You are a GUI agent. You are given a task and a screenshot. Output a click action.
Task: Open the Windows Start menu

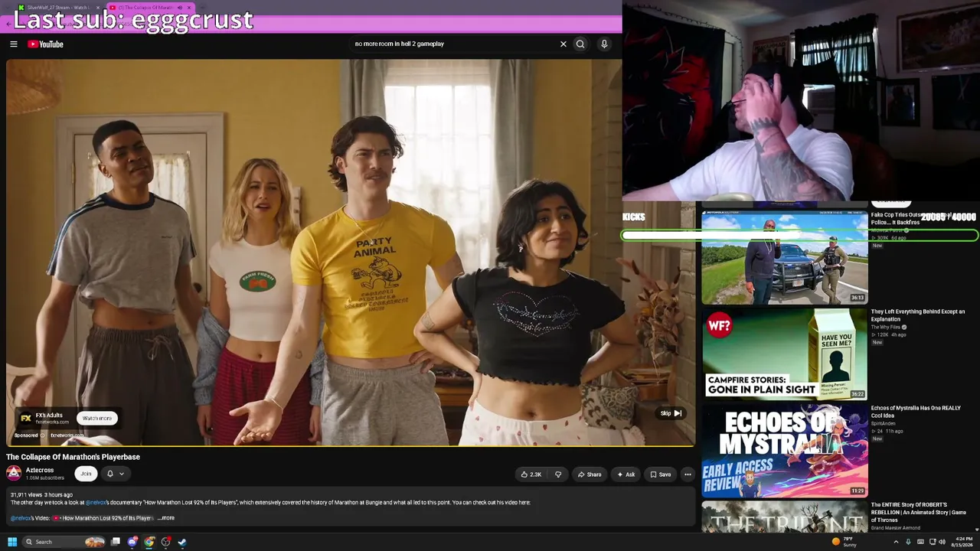[x=12, y=542]
